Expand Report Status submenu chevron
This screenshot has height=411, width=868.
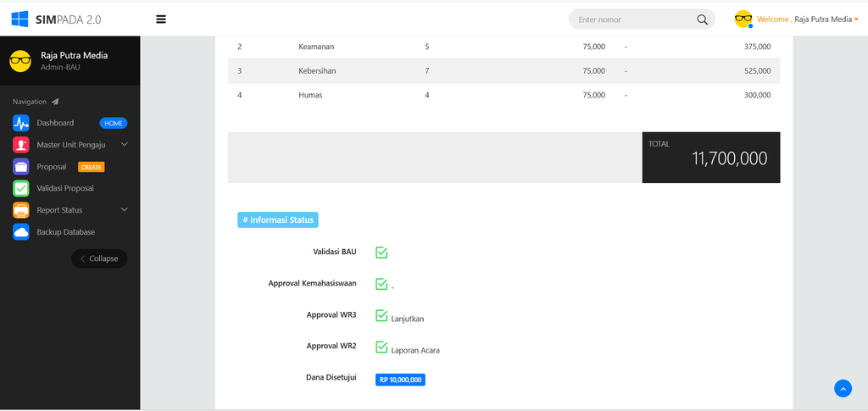[125, 209]
